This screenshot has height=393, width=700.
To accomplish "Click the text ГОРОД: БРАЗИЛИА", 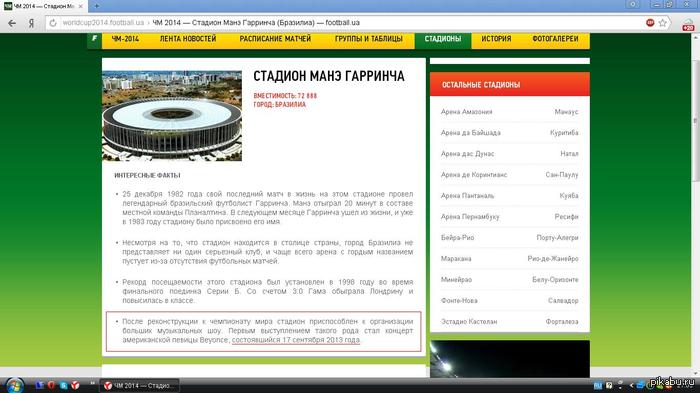I will [280, 105].
